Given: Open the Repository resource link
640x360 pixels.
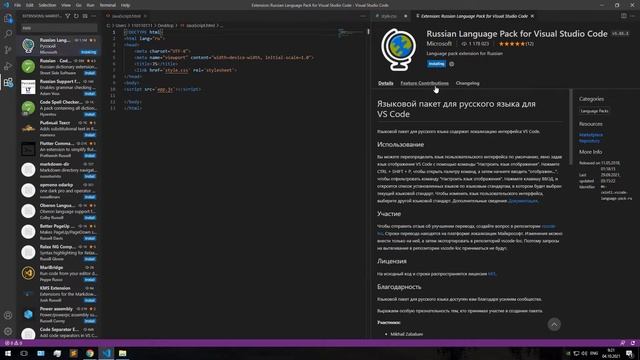Looking at the screenshot, I should click(x=589, y=141).
